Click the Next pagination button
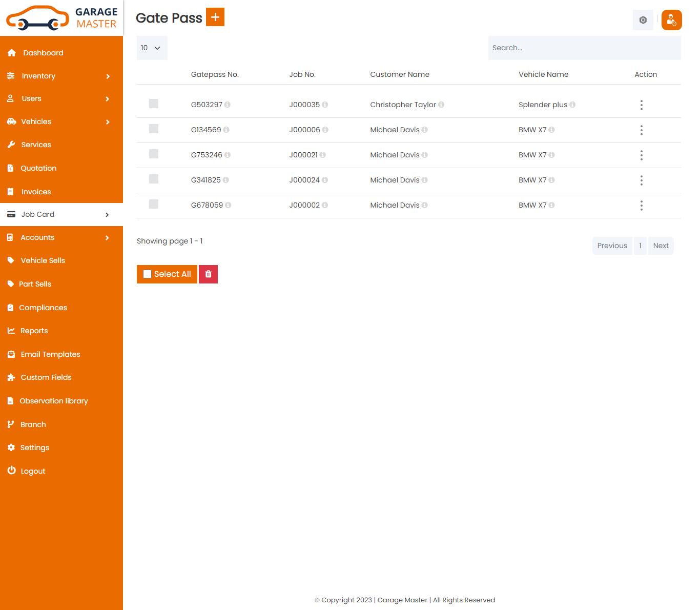This screenshot has width=700, height=610. pos(661,246)
